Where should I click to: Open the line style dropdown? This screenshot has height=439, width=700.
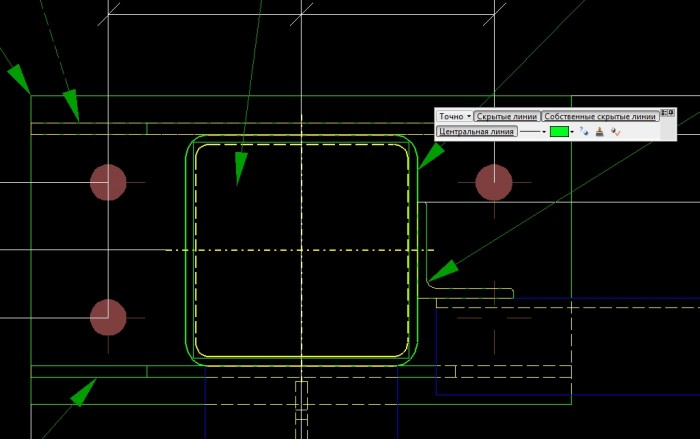[533, 132]
